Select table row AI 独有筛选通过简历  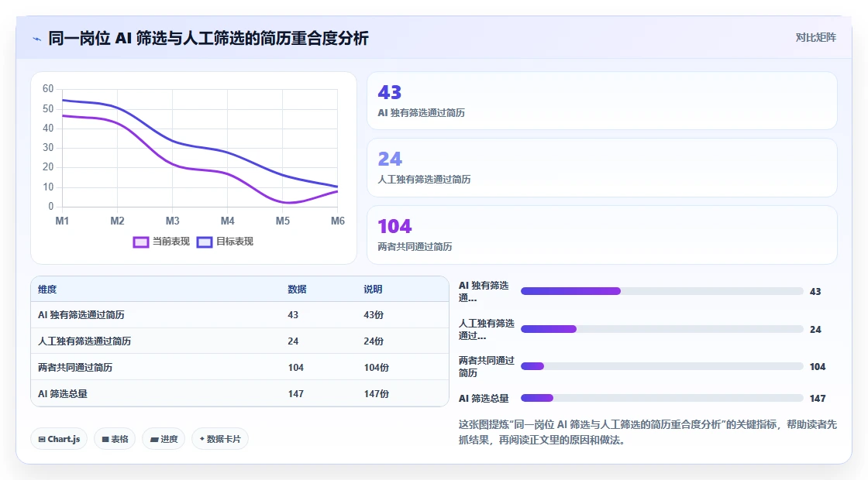[x=239, y=315]
